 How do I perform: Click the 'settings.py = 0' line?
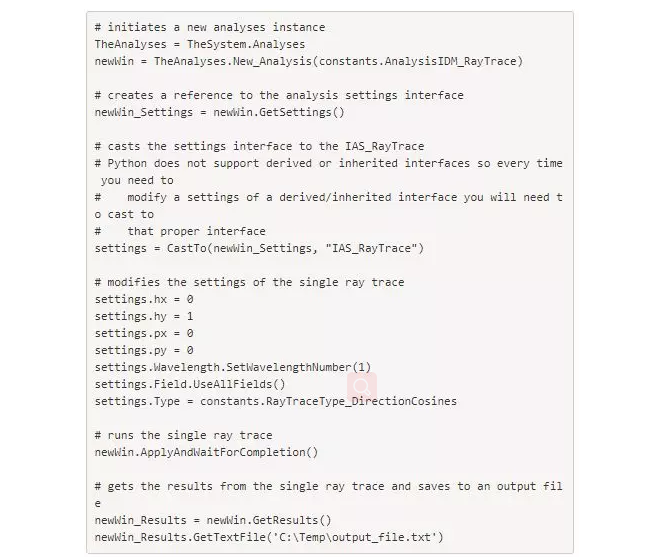[144, 350]
